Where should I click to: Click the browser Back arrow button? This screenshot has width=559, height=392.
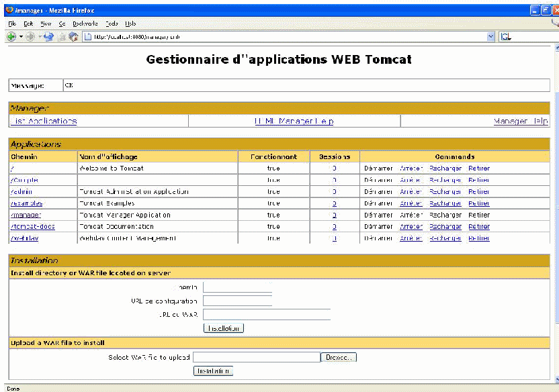pyautogui.click(x=11, y=37)
